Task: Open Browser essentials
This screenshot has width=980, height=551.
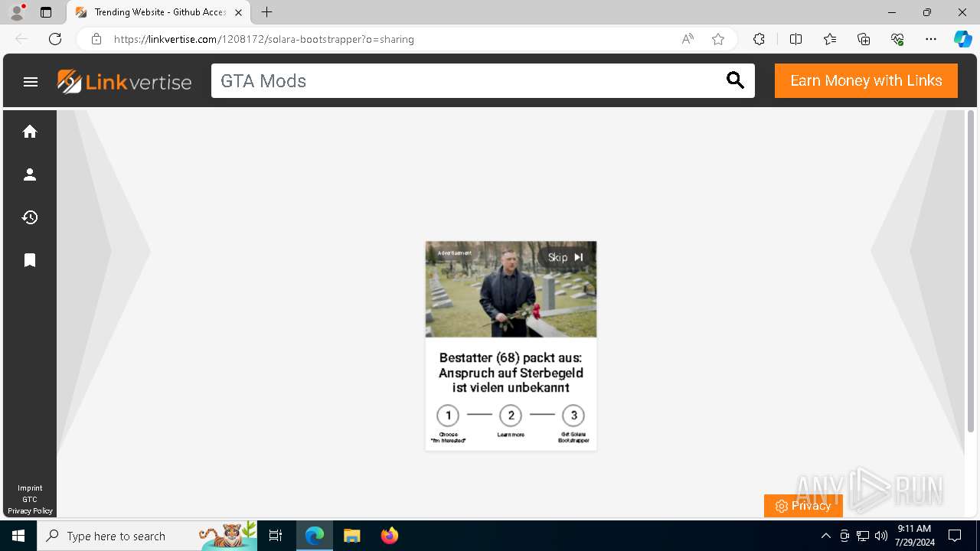Action: pos(897,39)
